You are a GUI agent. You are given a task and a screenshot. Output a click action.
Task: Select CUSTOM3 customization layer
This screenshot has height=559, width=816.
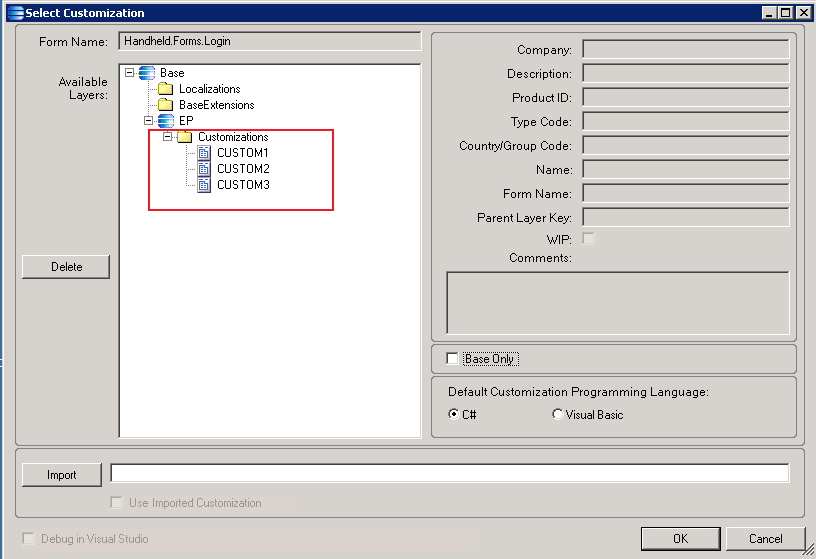coord(243,185)
